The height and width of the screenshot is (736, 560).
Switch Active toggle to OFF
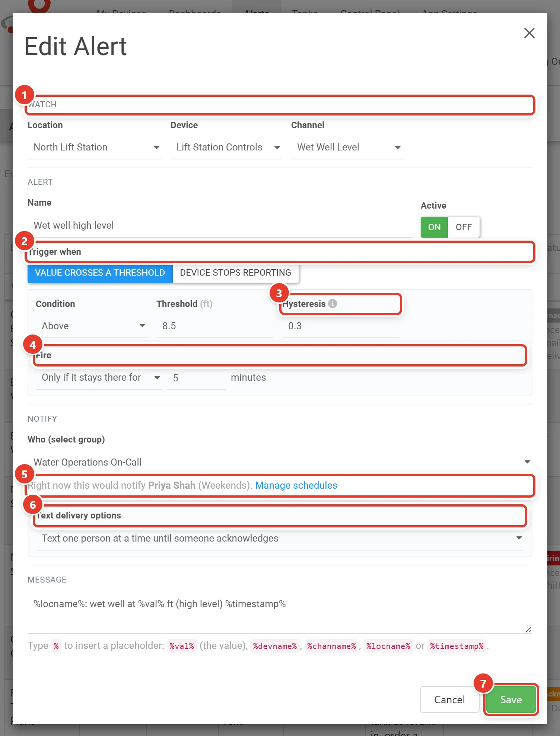click(464, 227)
